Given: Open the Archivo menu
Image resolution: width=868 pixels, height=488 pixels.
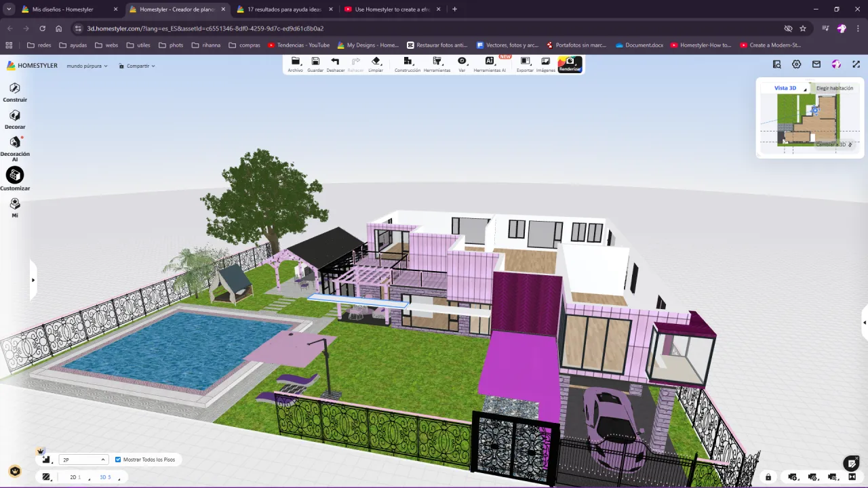Looking at the screenshot, I should [x=295, y=64].
